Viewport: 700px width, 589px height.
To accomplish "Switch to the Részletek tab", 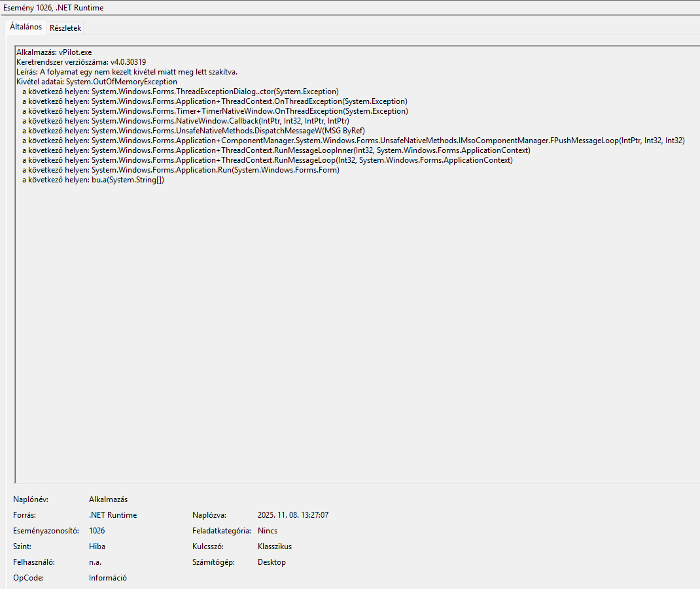I will [65, 28].
